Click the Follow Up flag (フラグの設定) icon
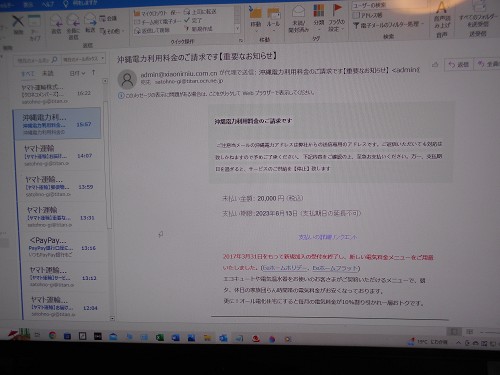The height and width of the screenshot is (375, 500). 337,10
